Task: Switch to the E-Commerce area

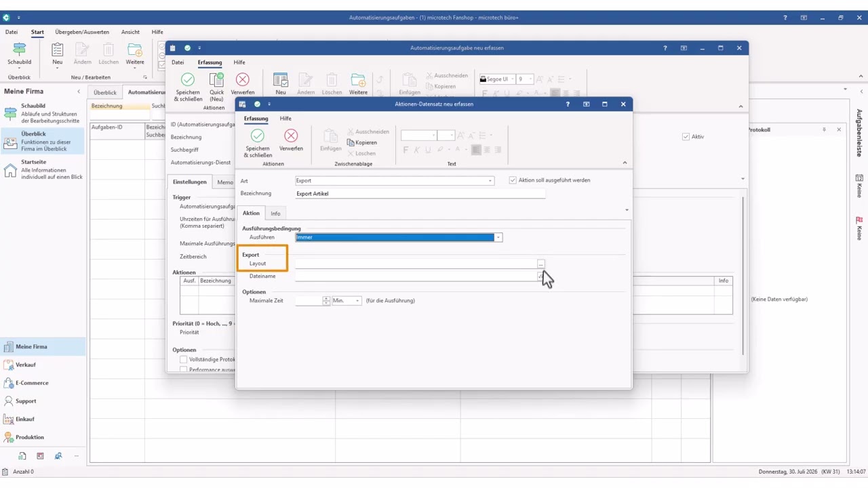Action: [x=43, y=383]
